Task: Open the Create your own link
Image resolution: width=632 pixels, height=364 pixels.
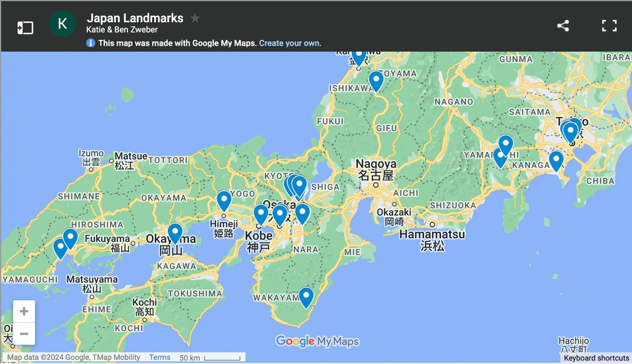Action: click(x=289, y=44)
